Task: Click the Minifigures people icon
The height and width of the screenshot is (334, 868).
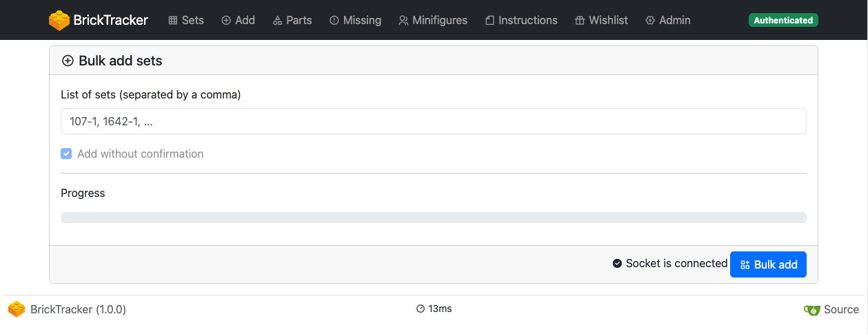Action: pyautogui.click(x=403, y=21)
